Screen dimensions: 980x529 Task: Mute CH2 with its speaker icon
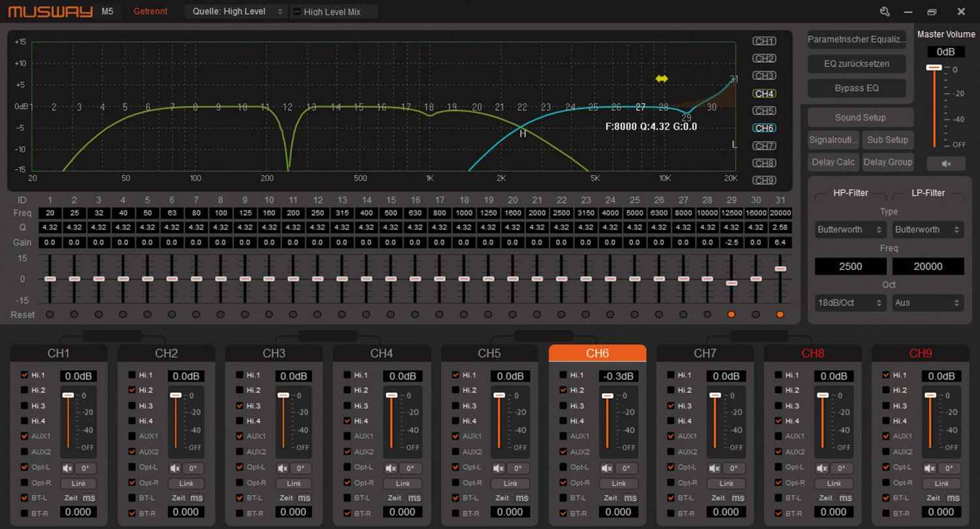point(175,469)
